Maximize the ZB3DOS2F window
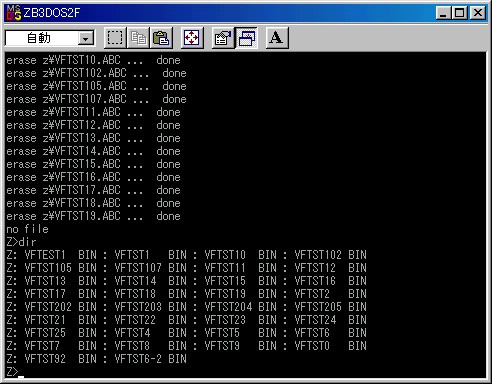Image resolution: width=492 pixels, height=384 pixels. 459,13
